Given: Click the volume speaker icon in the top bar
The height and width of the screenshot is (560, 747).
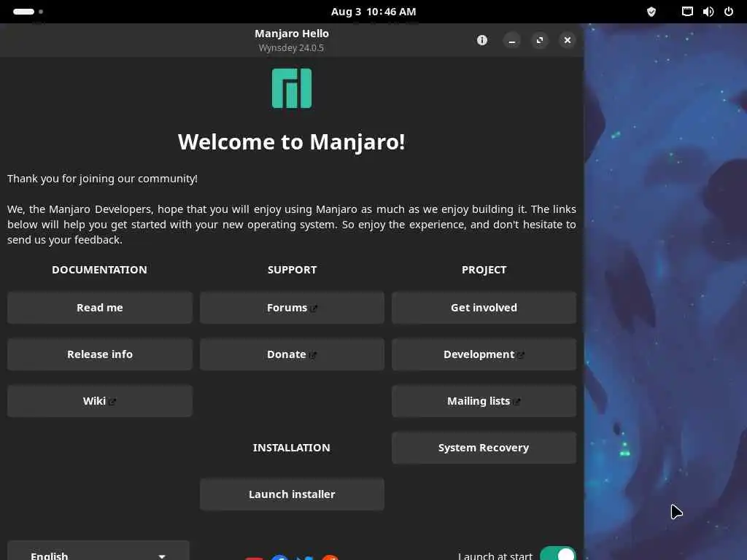Looking at the screenshot, I should click(708, 12).
